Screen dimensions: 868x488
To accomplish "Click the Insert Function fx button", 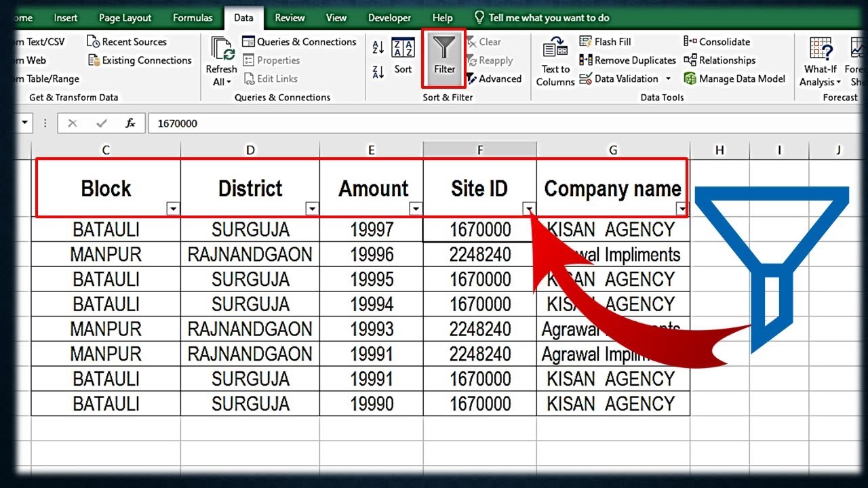I will tap(130, 123).
